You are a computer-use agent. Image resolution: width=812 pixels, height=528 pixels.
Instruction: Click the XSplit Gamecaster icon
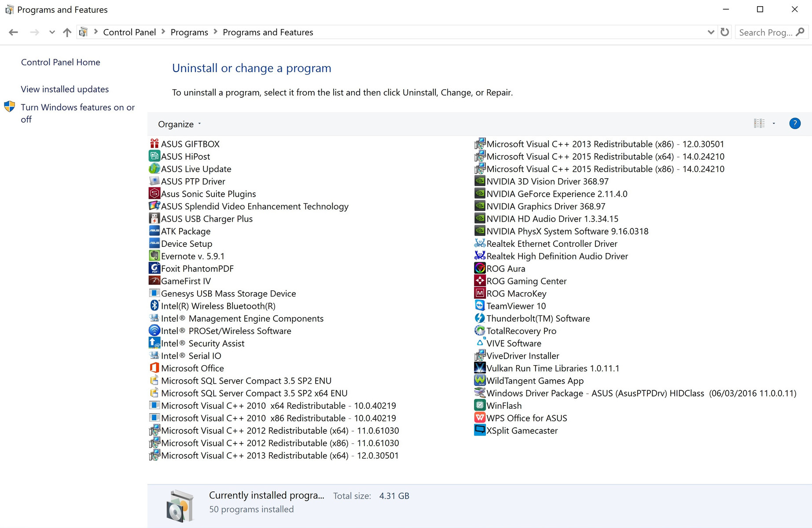[x=480, y=430]
